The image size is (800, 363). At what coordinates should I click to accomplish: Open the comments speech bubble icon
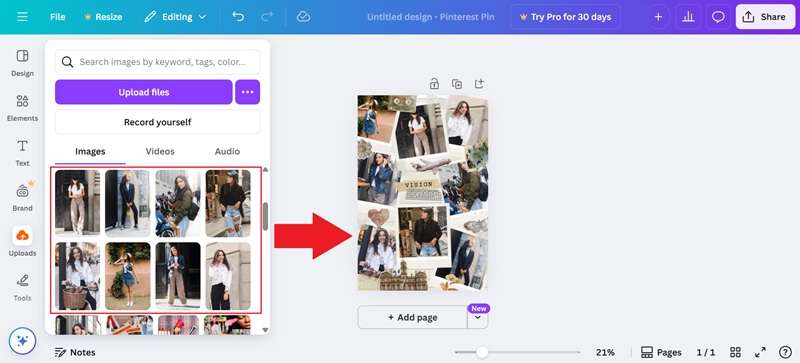coord(718,17)
